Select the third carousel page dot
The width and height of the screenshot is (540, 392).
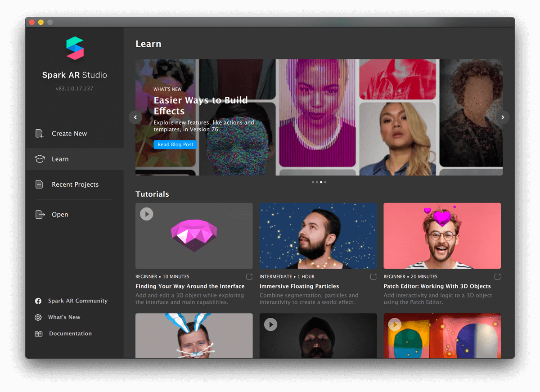click(321, 182)
